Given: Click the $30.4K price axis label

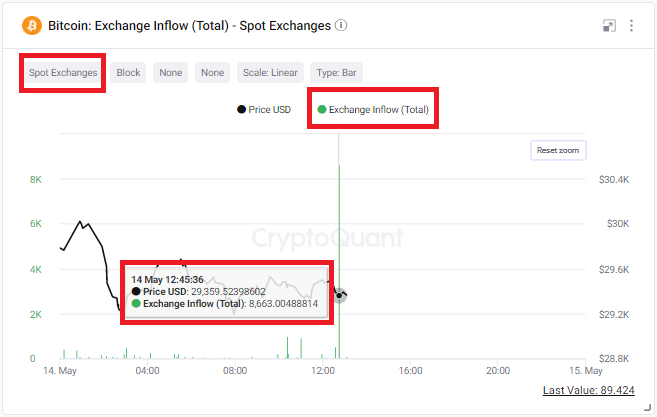Looking at the screenshot, I should pyautogui.click(x=614, y=180).
